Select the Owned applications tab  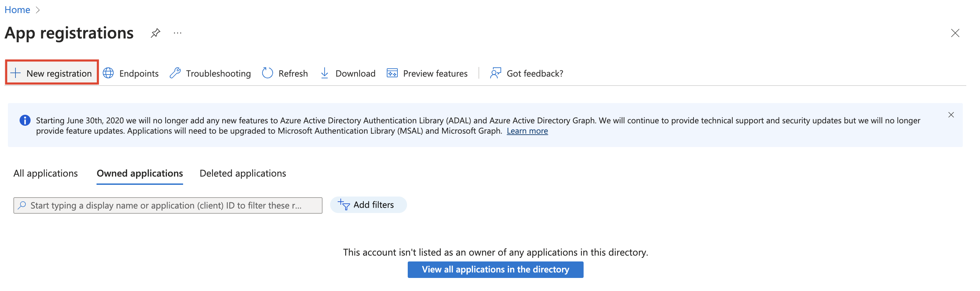coord(139,174)
